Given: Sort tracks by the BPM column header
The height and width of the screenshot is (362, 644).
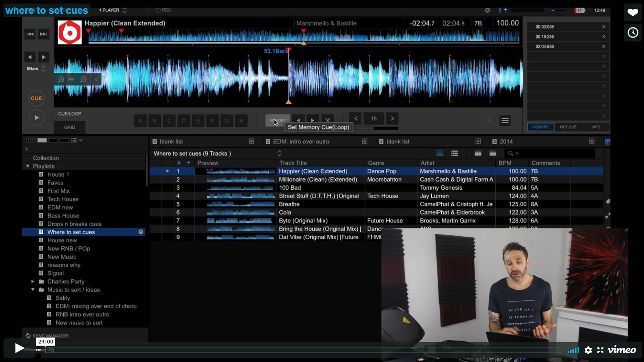Looking at the screenshot, I should (x=505, y=163).
